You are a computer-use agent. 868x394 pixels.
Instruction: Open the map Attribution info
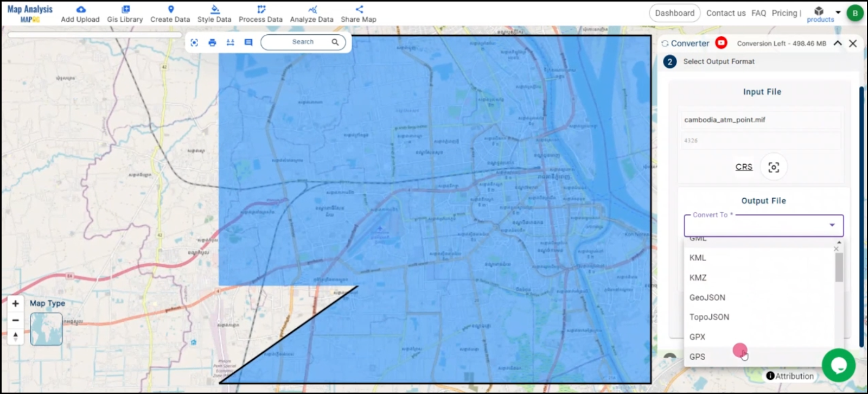click(790, 376)
